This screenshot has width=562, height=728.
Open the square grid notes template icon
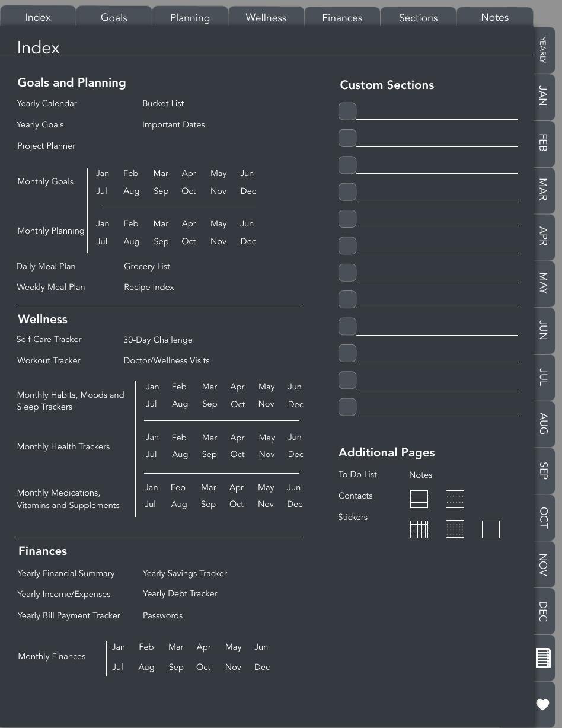click(x=419, y=529)
